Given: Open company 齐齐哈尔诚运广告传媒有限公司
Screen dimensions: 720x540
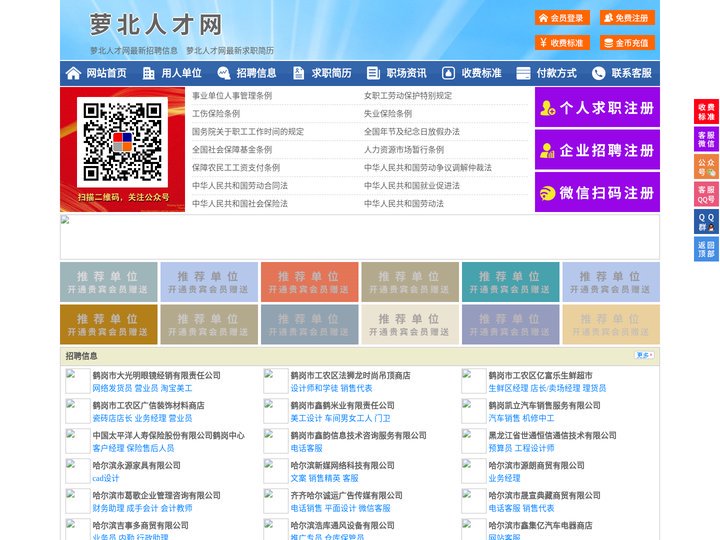Looking at the screenshot, I should coord(347,495).
